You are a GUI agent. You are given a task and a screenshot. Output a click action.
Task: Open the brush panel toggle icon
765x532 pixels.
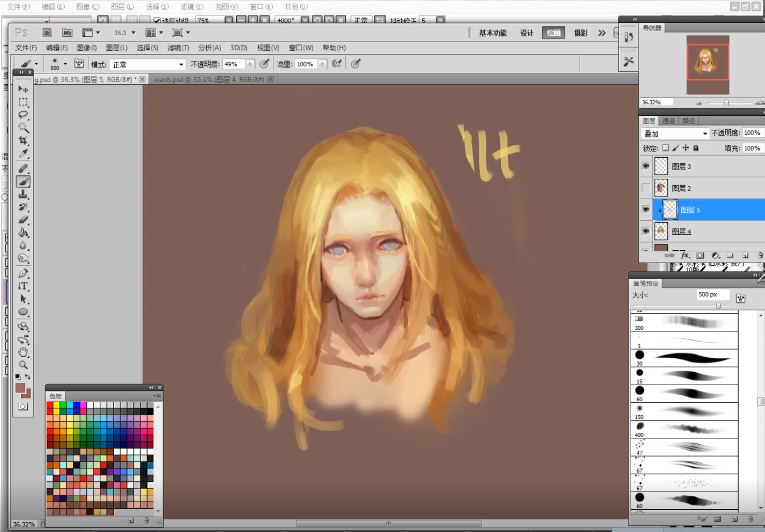79,64
